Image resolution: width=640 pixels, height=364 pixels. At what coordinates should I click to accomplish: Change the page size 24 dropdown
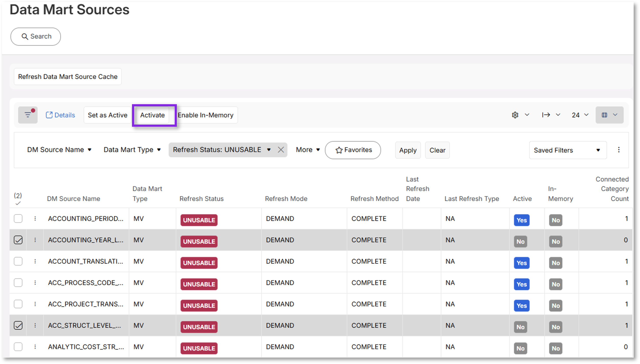point(580,115)
